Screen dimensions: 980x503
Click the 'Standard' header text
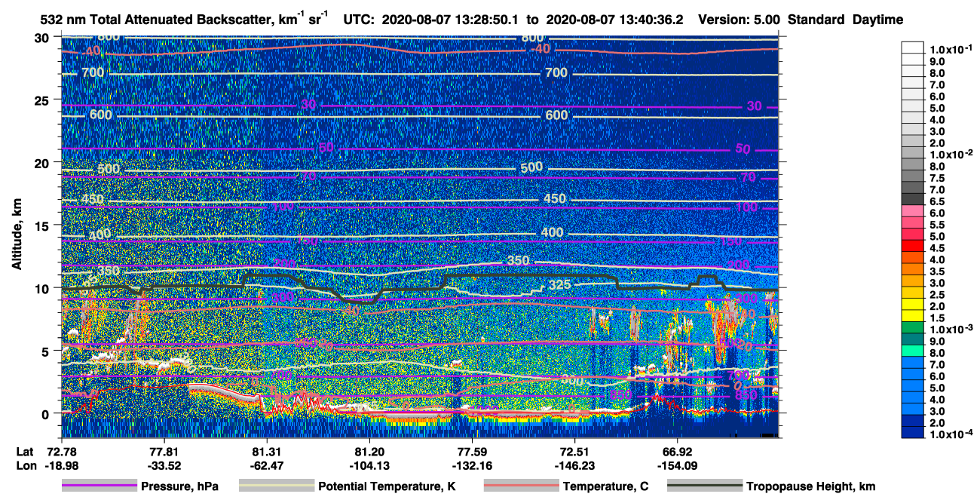[x=817, y=20]
